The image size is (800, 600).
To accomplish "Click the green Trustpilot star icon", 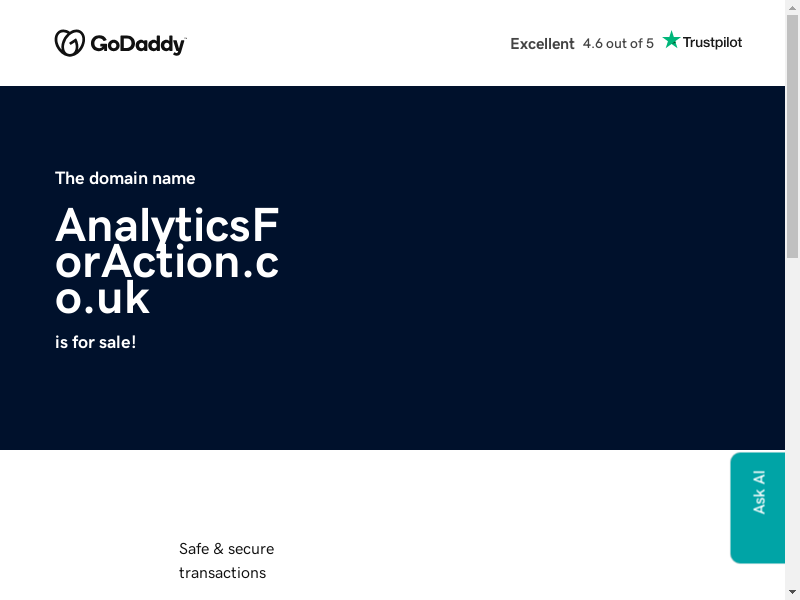I will [x=671, y=40].
